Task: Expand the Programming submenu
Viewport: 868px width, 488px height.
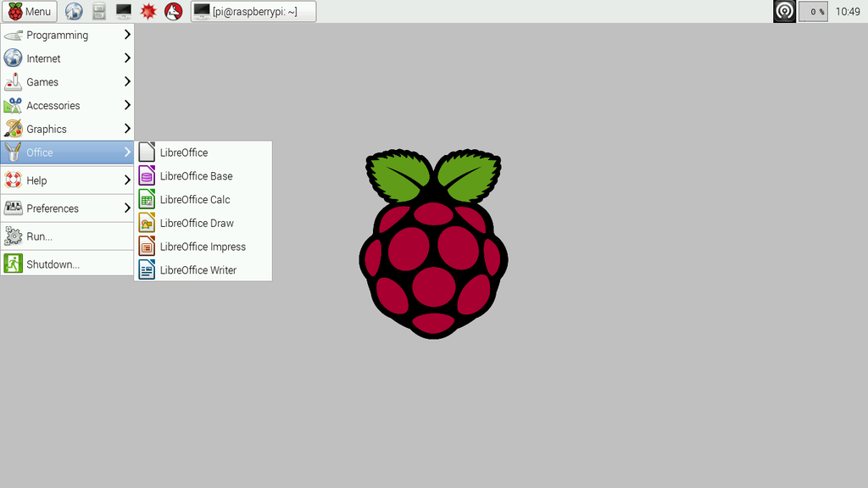Action: click(x=67, y=35)
